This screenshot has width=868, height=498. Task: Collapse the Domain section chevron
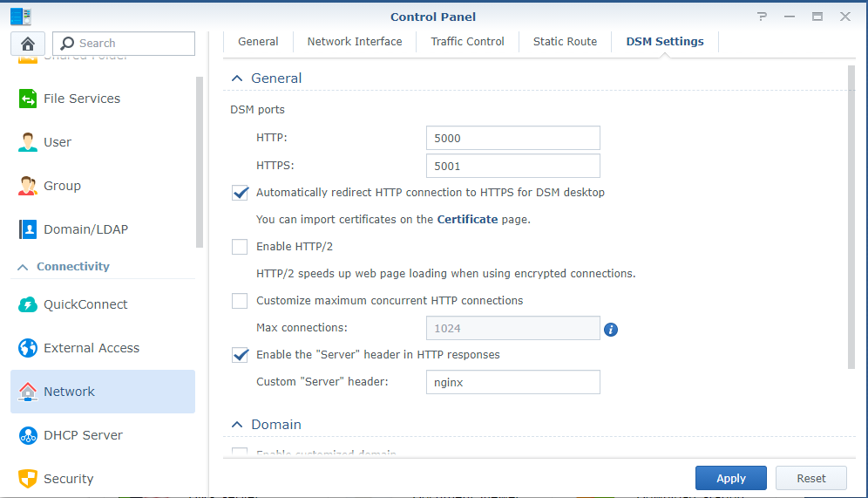(237, 425)
